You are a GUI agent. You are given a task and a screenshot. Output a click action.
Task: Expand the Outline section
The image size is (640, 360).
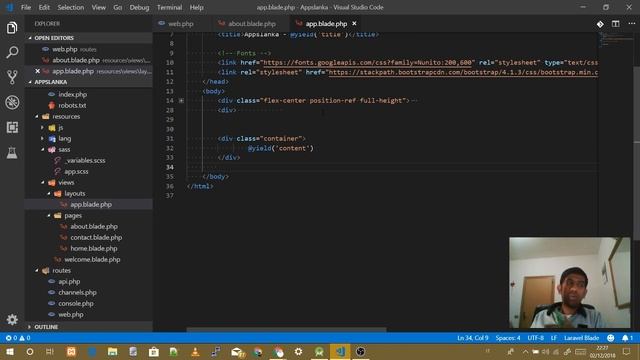(x=30, y=327)
